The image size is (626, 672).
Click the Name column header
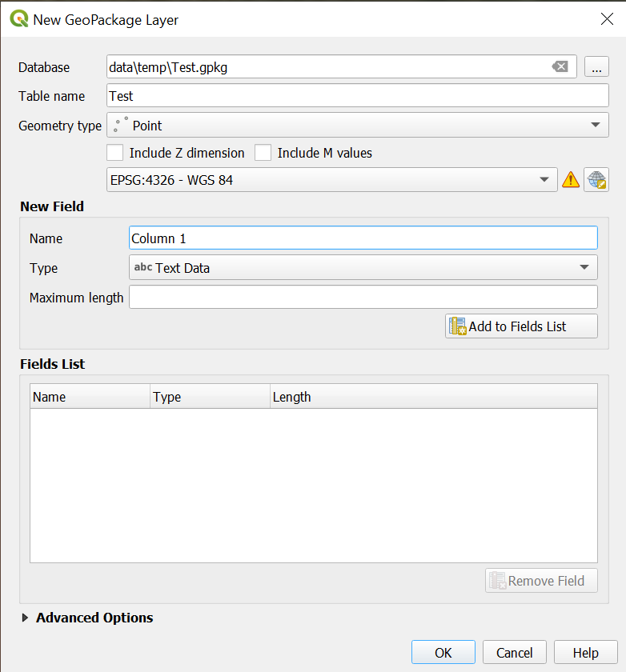[x=89, y=397]
